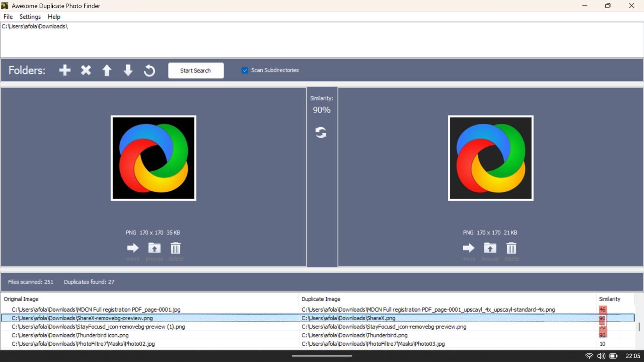The width and height of the screenshot is (644, 362).
Task: Sort results by Similarity column header
Action: pyautogui.click(x=609, y=299)
